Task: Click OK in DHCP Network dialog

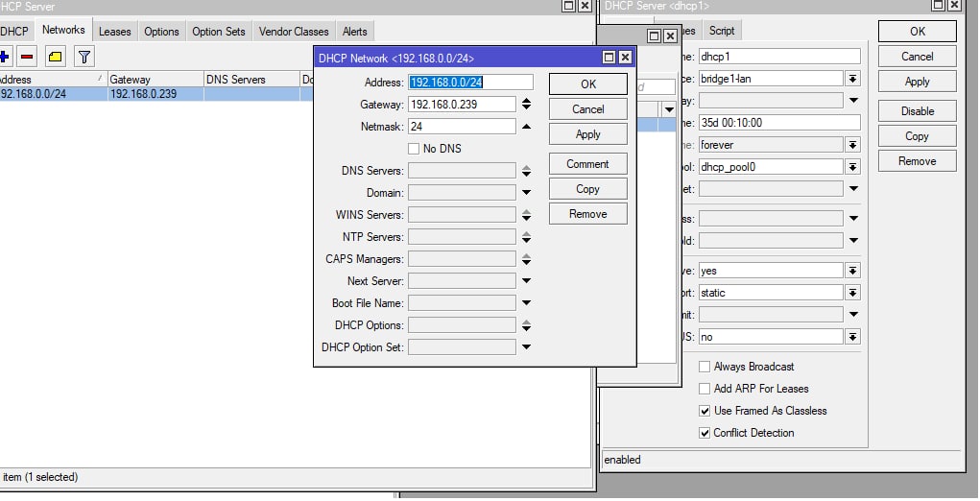Action: (x=588, y=84)
